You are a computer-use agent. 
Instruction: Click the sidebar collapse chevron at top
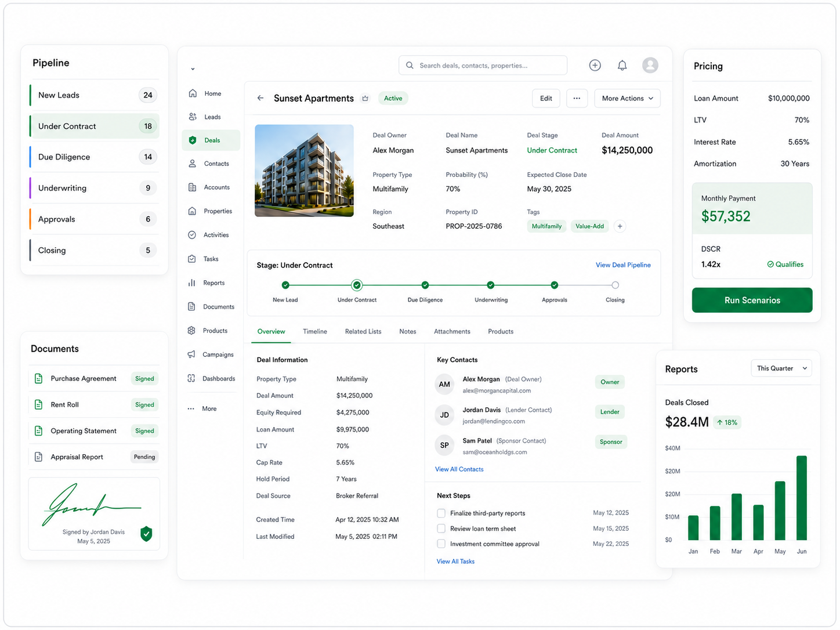pos(193,69)
